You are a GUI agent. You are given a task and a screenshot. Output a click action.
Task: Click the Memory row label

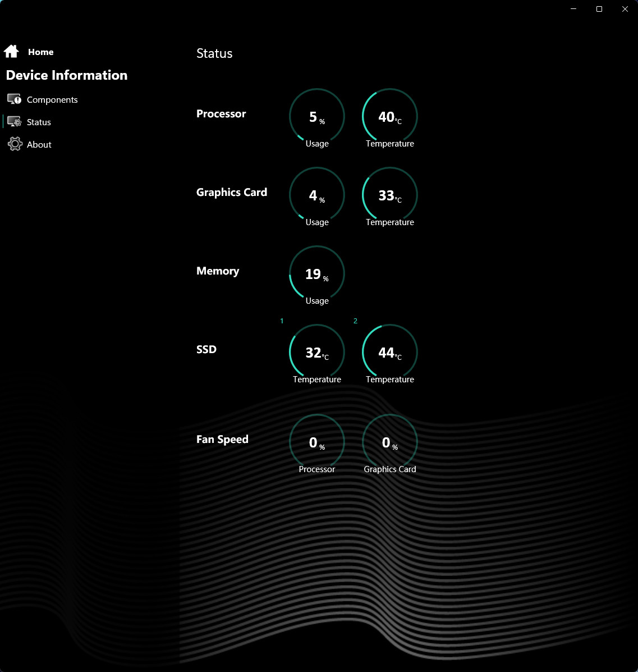pyautogui.click(x=218, y=271)
